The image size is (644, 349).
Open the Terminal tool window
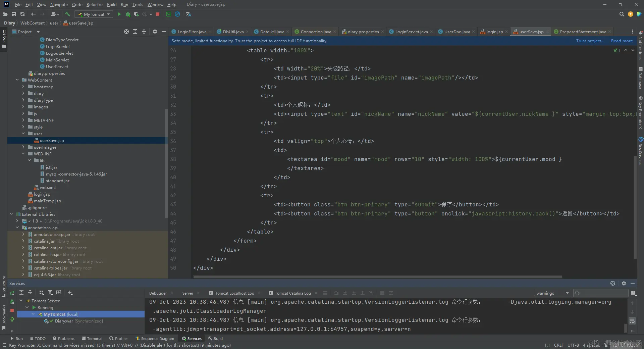[92, 338]
